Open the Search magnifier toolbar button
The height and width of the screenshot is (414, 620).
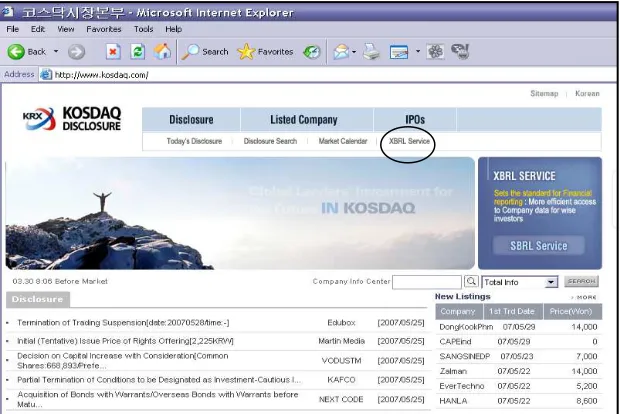tap(205, 52)
